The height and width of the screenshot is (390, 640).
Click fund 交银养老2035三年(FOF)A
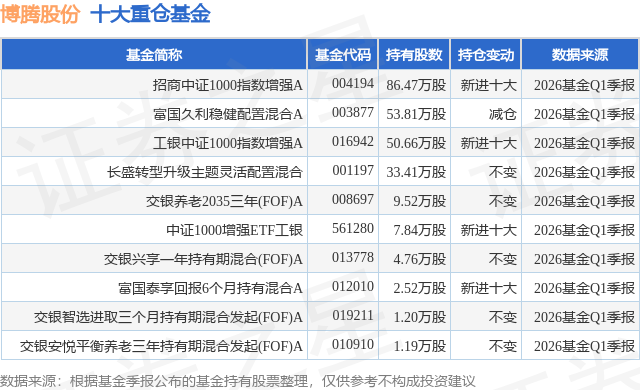(x=224, y=201)
